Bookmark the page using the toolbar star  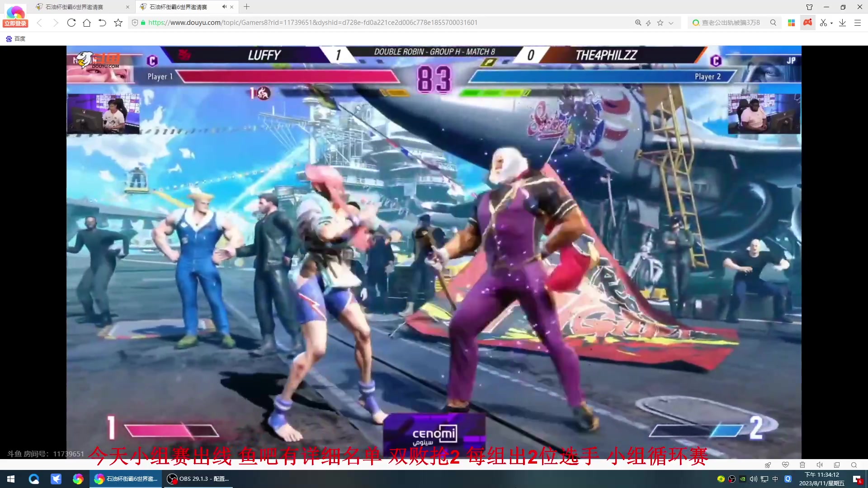pos(118,23)
